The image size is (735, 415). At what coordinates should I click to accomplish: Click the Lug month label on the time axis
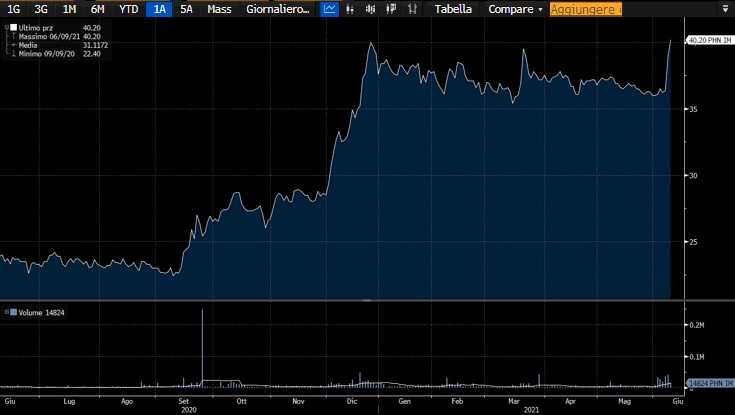(x=69, y=401)
